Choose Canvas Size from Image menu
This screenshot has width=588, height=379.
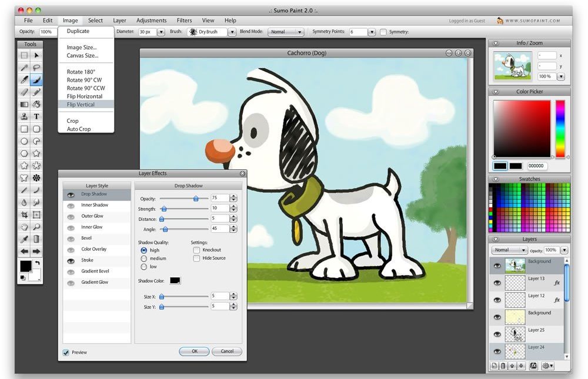click(x=86, y=55)
